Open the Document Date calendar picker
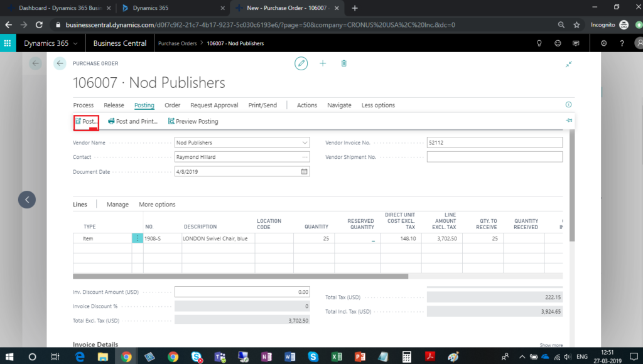The image size is (643, 364). coord(305,171)
